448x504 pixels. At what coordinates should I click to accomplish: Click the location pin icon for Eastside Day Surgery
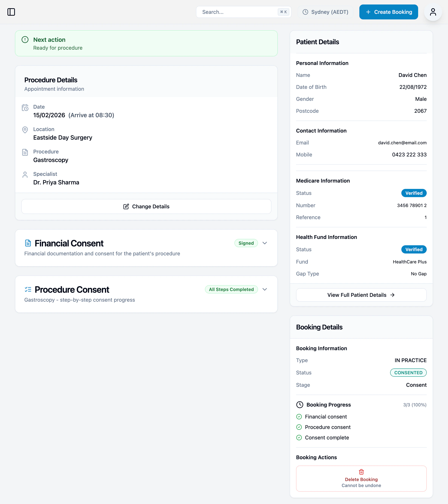tap(25, 130)
